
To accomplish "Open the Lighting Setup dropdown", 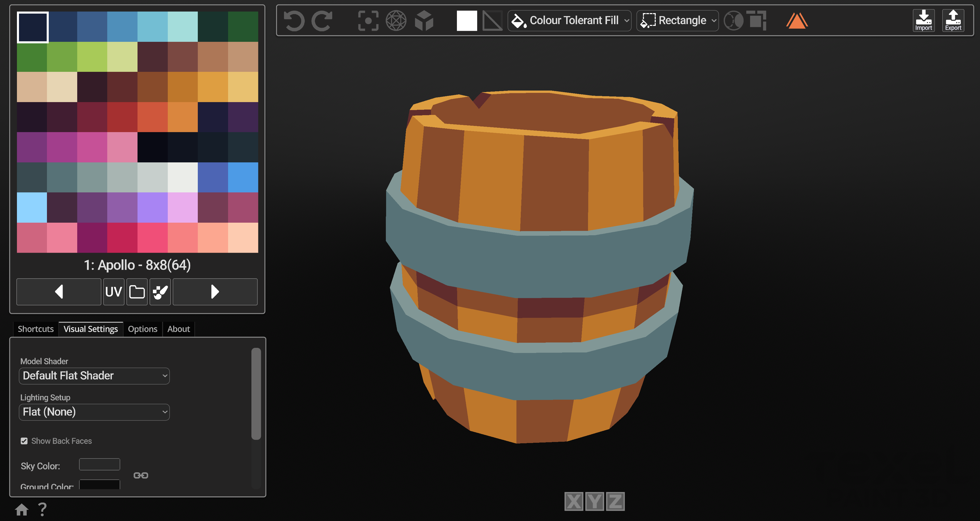I will point(94,412).
